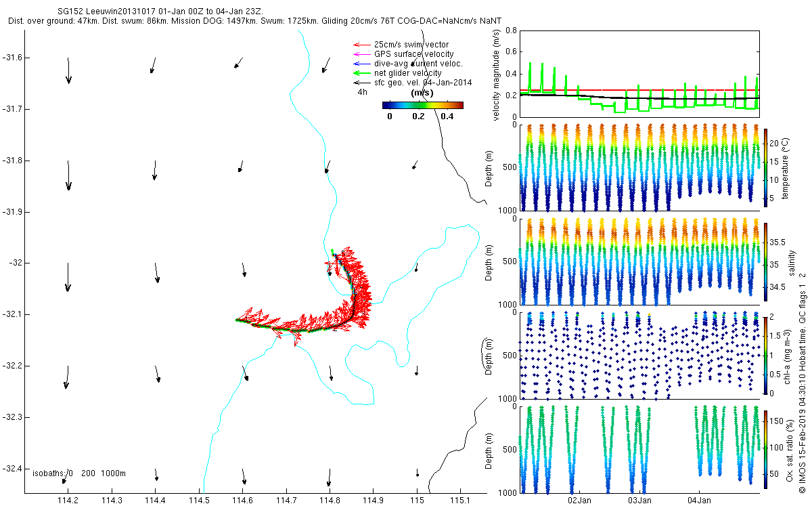Click longitude tick '114.5' on the map axis
This screenshot has height=508, width=812.
[199, 500]
